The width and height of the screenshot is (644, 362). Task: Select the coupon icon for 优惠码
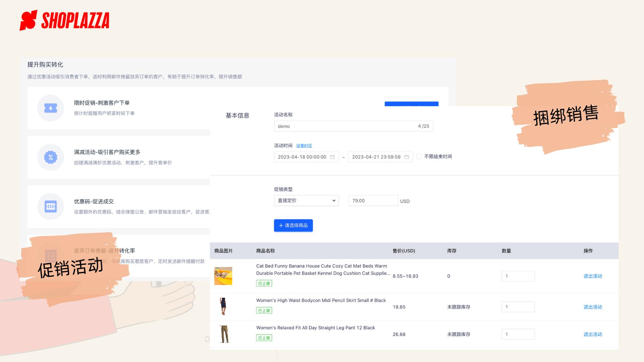click(x=50, y=206)
